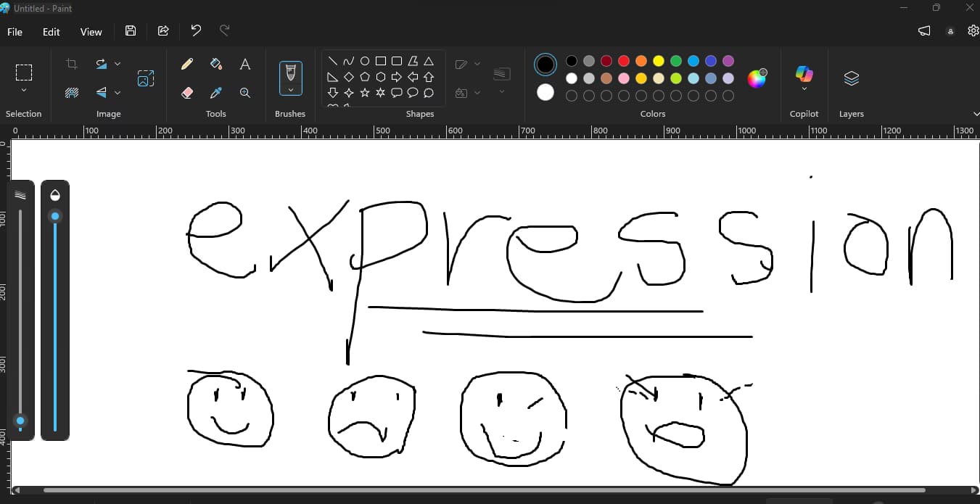This screenshot has width=980, height=504.
Task: Pick the Color picker eyedropper tool
Action: tap(215, 93)
